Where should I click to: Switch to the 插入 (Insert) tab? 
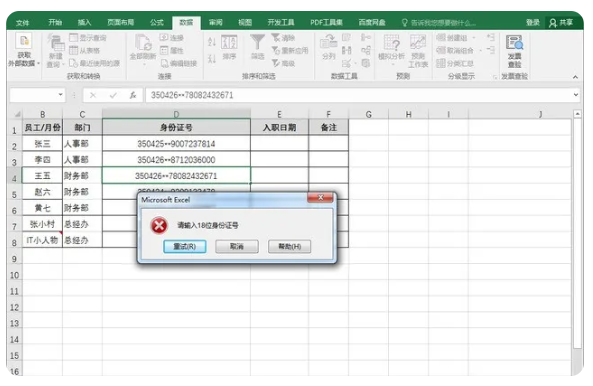84,22
